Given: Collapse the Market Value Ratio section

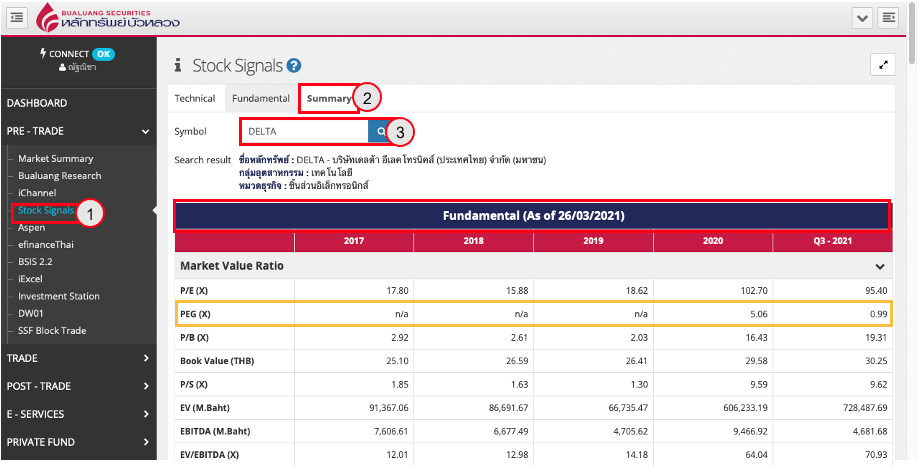Looking at the screenshot, I should [880, 267].
